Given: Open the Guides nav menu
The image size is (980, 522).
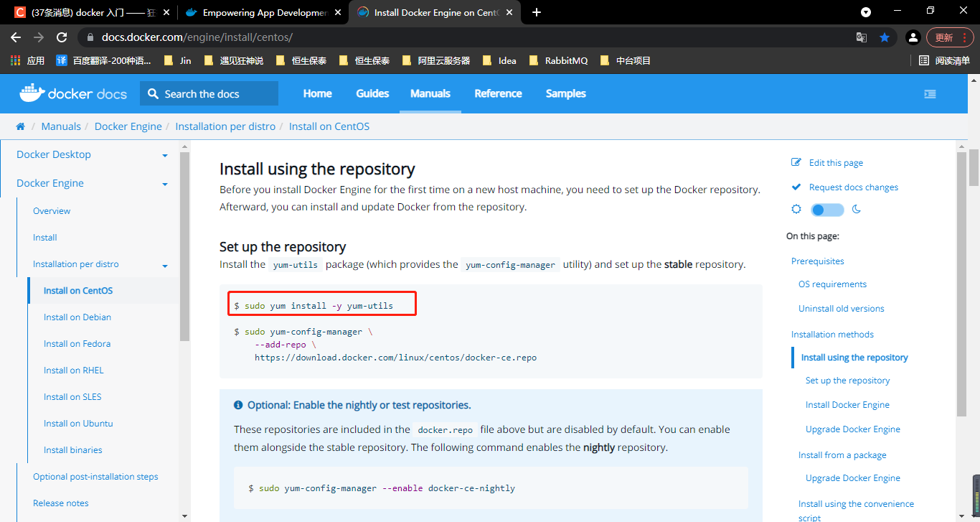Looking at the screenshot, I should point(372,93).
